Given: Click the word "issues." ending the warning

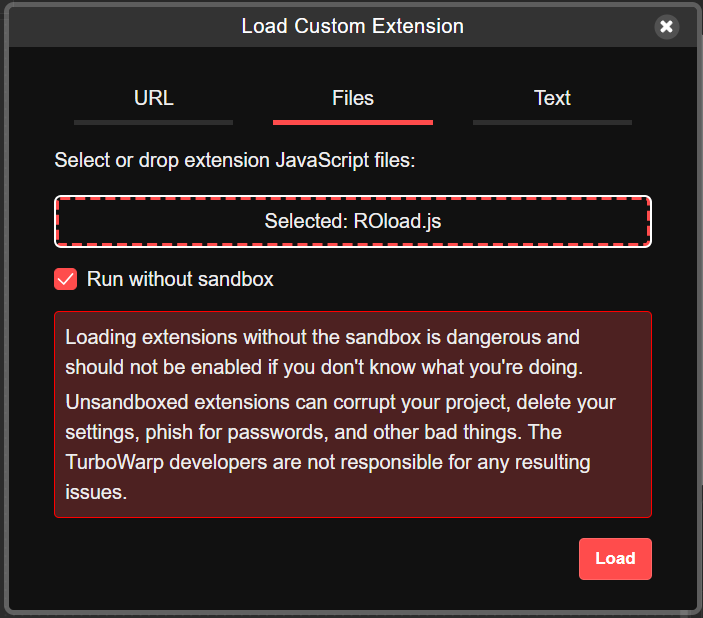Looking at the screenshot, I should coord(96,492).
